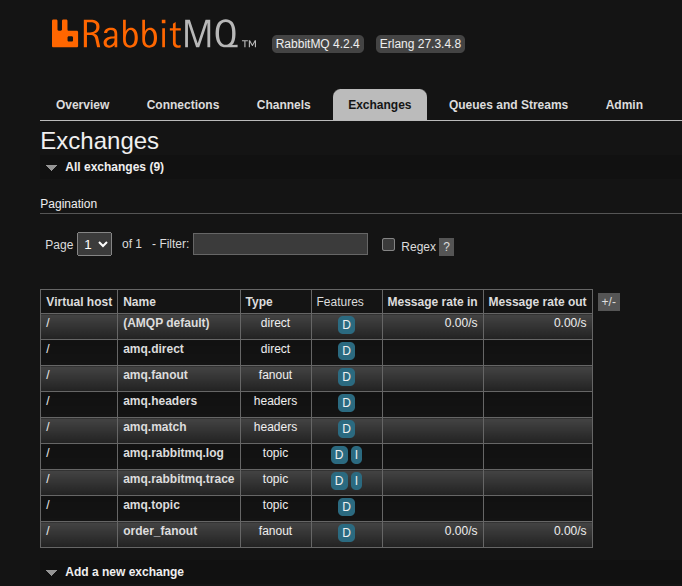682x586 pixels.
Task: Click the D badge in the order_fanout row
Action: 346,533
